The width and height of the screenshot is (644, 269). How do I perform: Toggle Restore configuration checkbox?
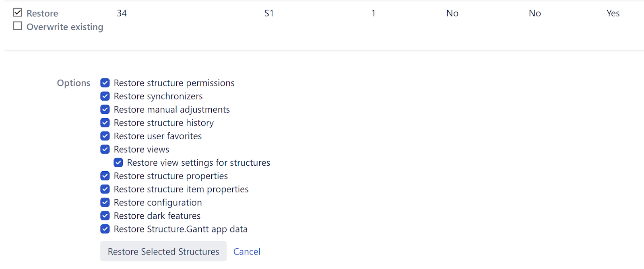(105, 202)
